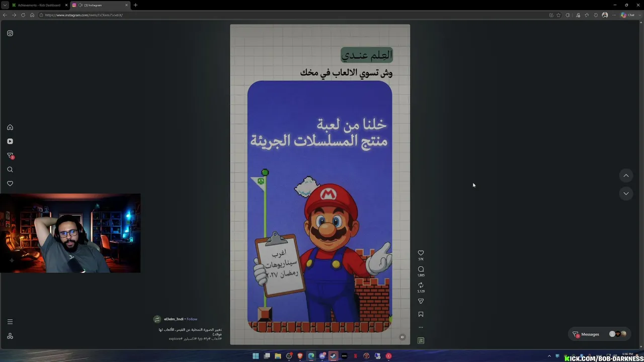Repost the reel
Image resolution: width=644 pixels, height=362 pixels.
(421, 285)
